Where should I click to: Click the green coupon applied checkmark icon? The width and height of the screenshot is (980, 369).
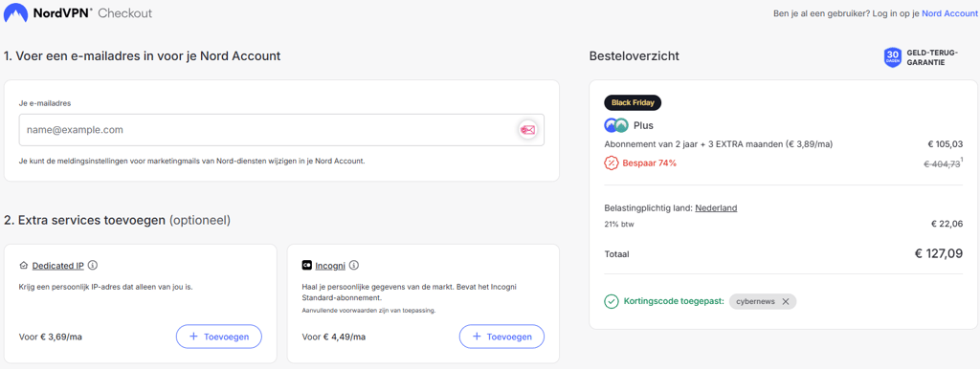pyautogui.click(x=612, y=301)
